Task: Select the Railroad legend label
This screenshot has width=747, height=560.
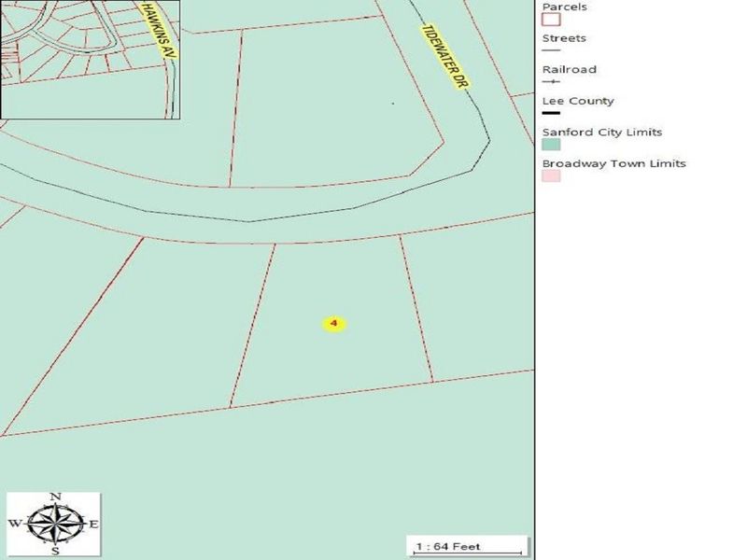Action: [x=570, y=69]
